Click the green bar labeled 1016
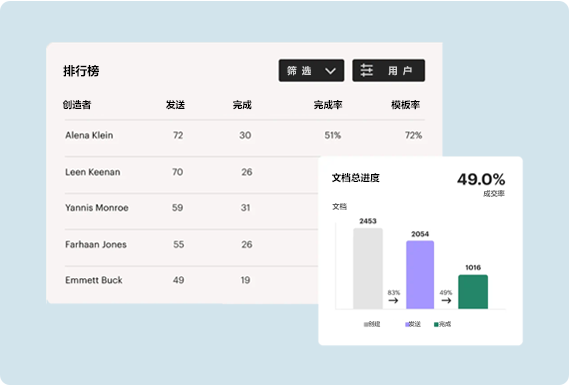Viewport: 571px width, 385px height. point(473,292)
